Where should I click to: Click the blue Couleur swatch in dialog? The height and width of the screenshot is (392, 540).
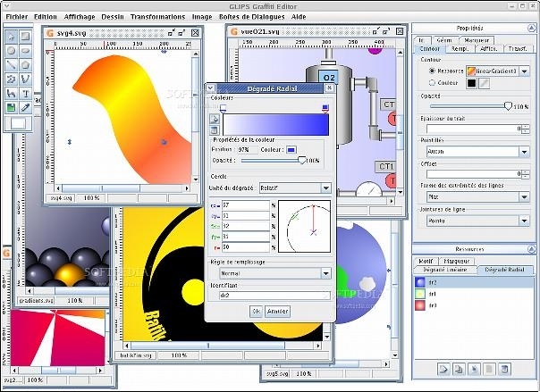(x=291, y=150)
